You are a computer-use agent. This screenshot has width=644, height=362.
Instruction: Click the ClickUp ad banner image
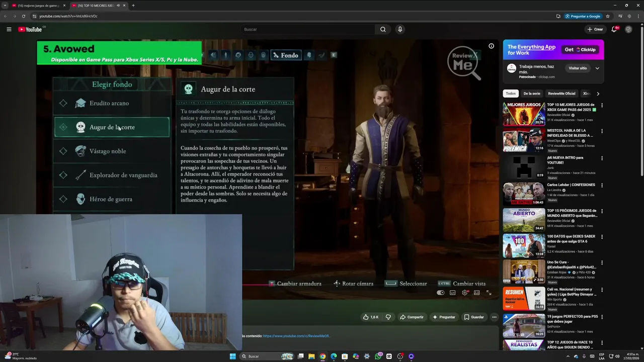[x=553, y=50]
